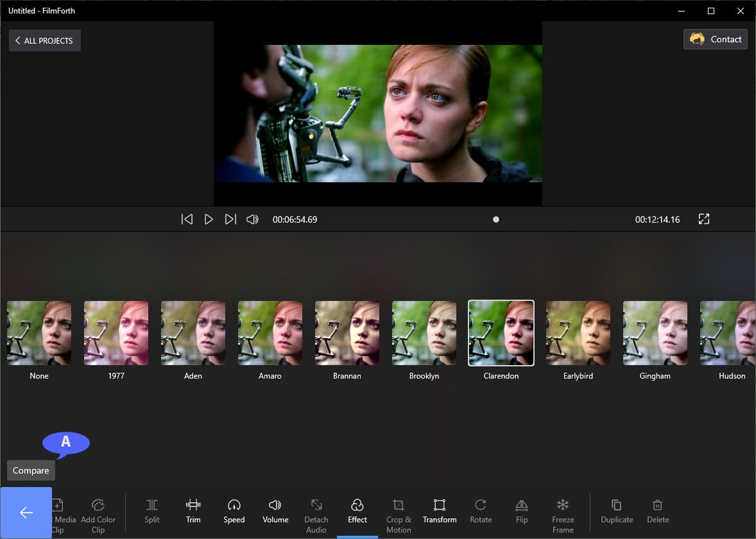
Task: Expand preview to full screen
Action: tap(703, 219)
